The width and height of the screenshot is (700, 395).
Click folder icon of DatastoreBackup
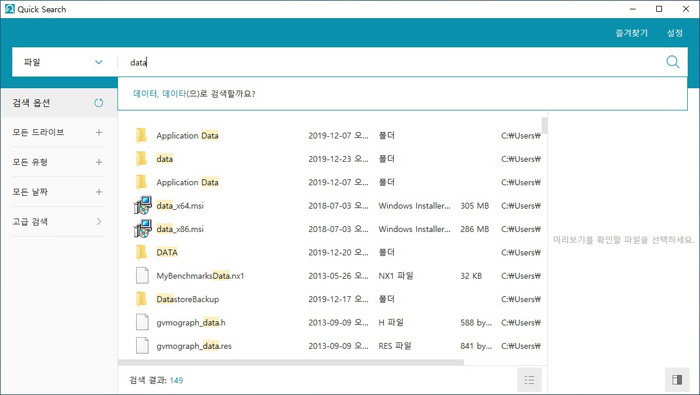(x=142, y=299)
